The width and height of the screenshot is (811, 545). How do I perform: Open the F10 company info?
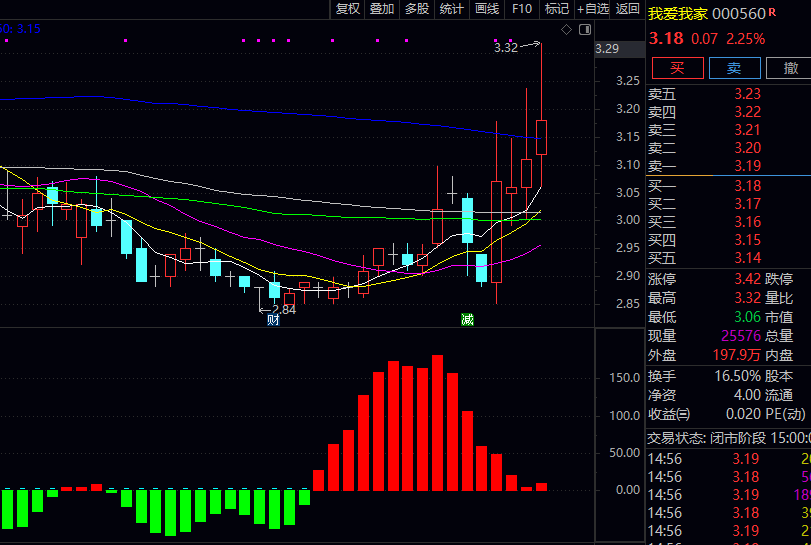[x=522, y=9]
